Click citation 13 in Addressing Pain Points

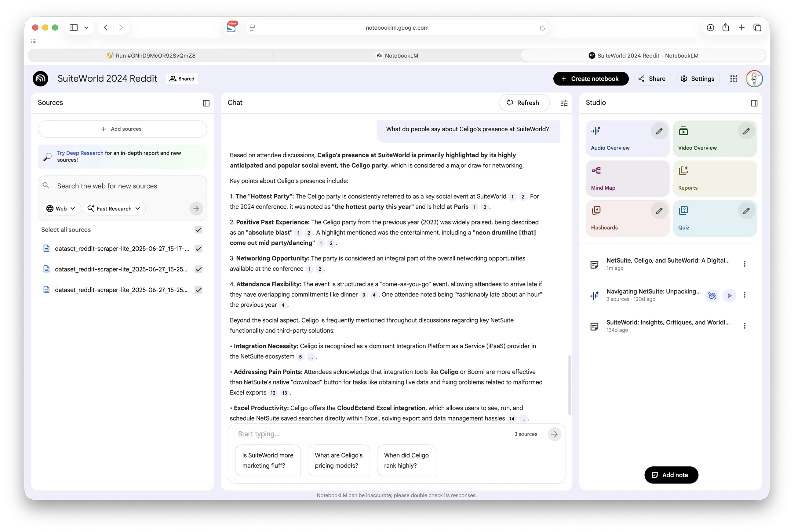284,393
